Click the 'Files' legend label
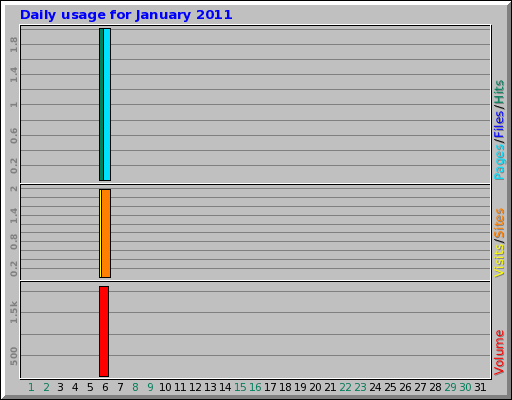This screenshot has height=400, width=512. pyautogui.click(x=499, y=124)
